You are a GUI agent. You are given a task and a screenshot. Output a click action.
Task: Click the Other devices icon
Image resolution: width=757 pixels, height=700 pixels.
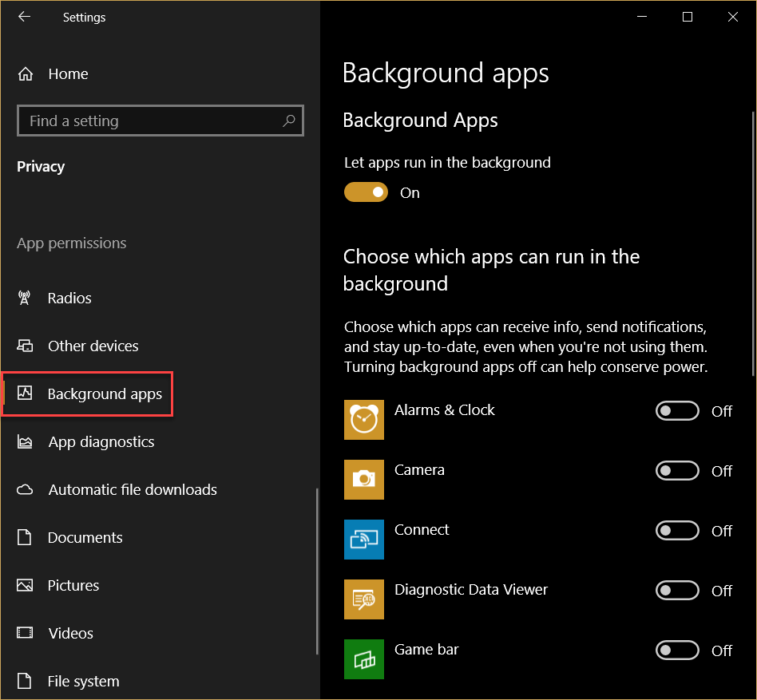[25, 346]
